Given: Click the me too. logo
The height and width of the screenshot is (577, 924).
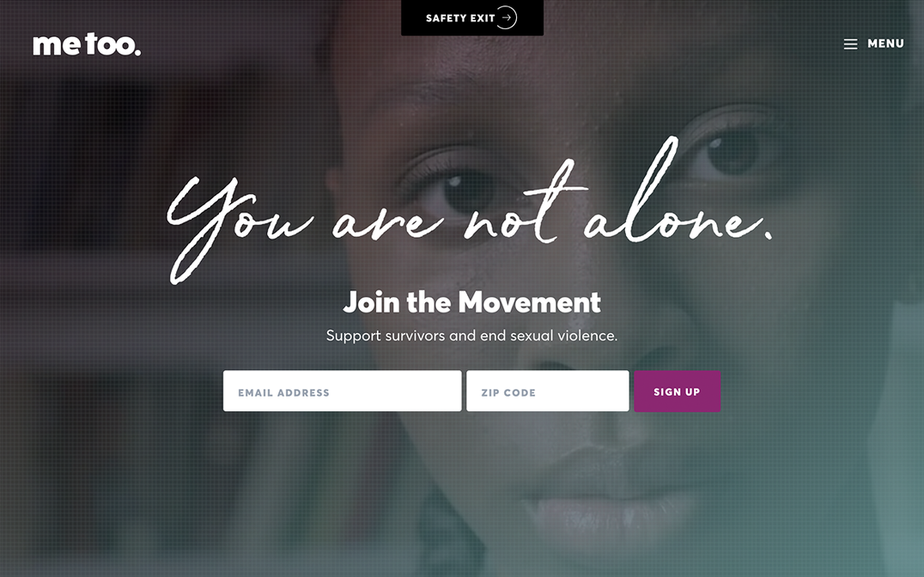Looking at the screenshot, I should [x=87, y=45].
